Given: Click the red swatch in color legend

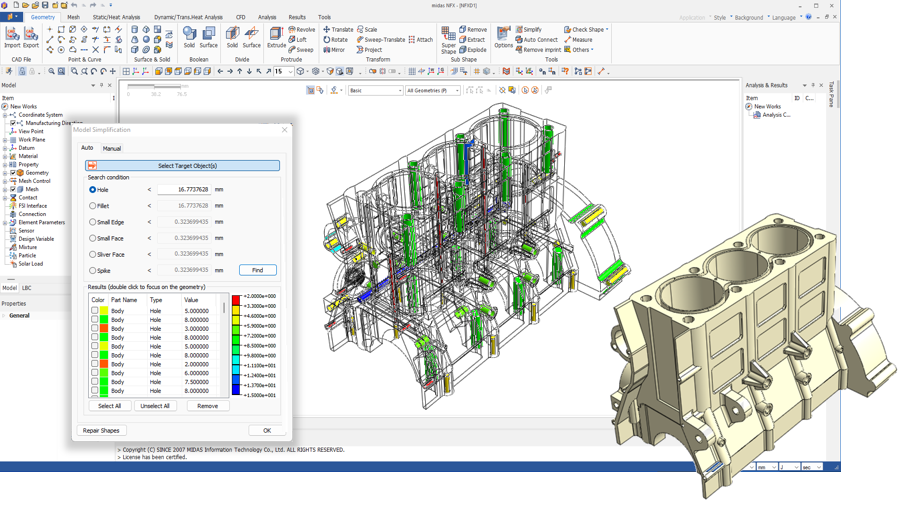Looking at the screenshot, I should [236, 301].
